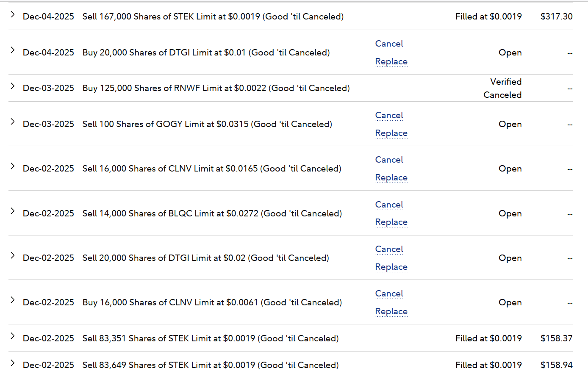The image size is (588, 382).
Task: Replace the GOGY sell order
Action: click(x=391, y=133)
